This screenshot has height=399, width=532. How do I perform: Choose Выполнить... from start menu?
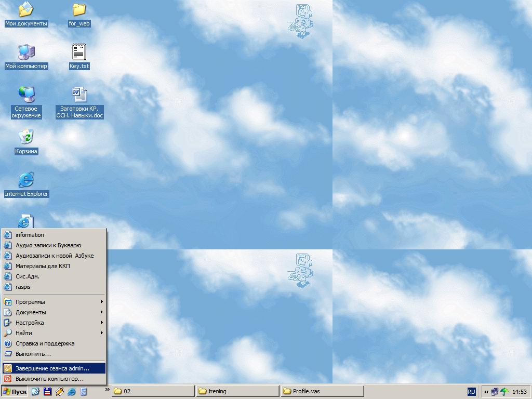click(x=54, y=354)
